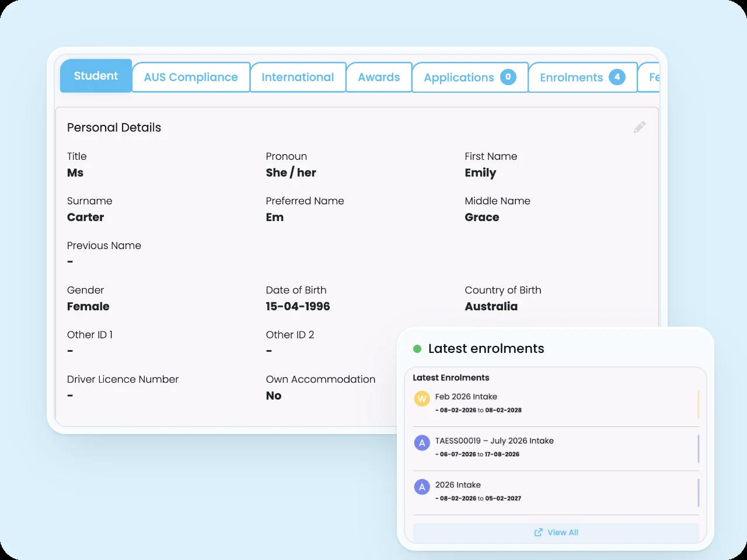747x560 pixels.
Task: Open the AUS Compliance tab
Action: 191,77
